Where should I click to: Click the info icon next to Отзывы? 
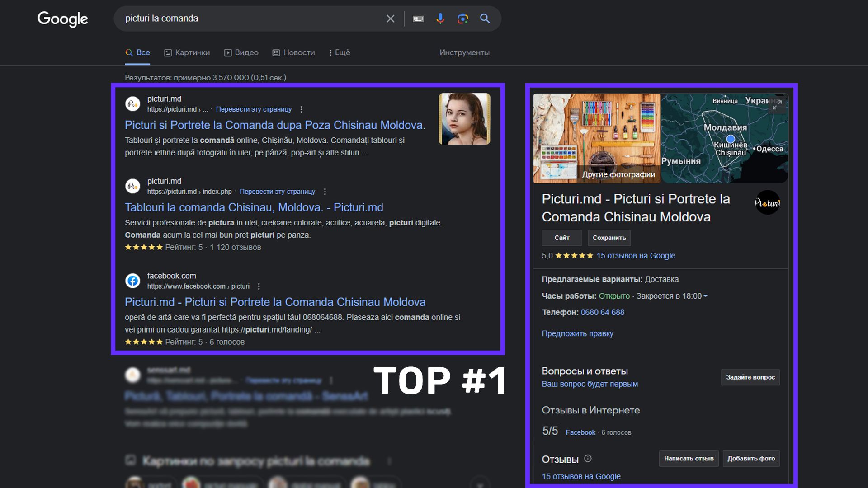[x=588, y=459]
